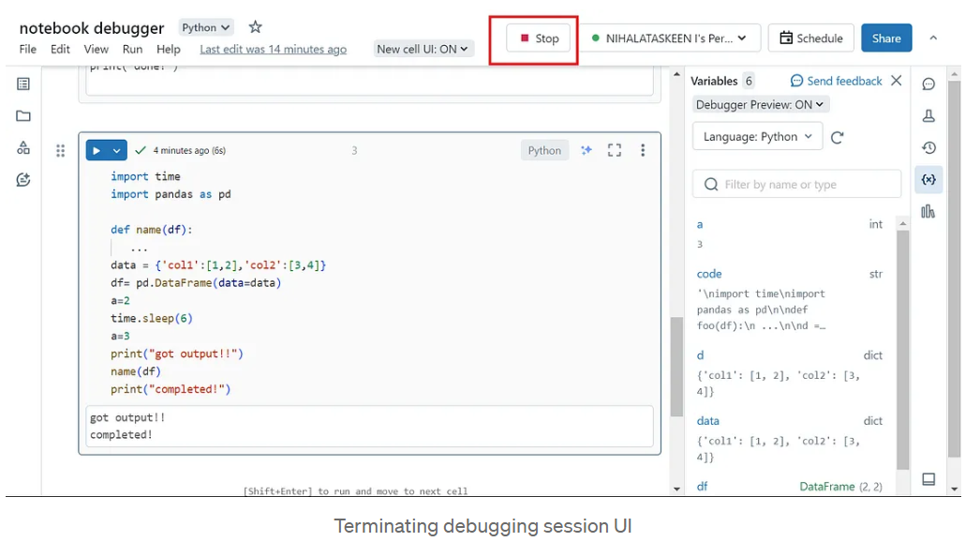980x557 pixels.
Task: Star the notebook as favorite
Action: (255, 27)
